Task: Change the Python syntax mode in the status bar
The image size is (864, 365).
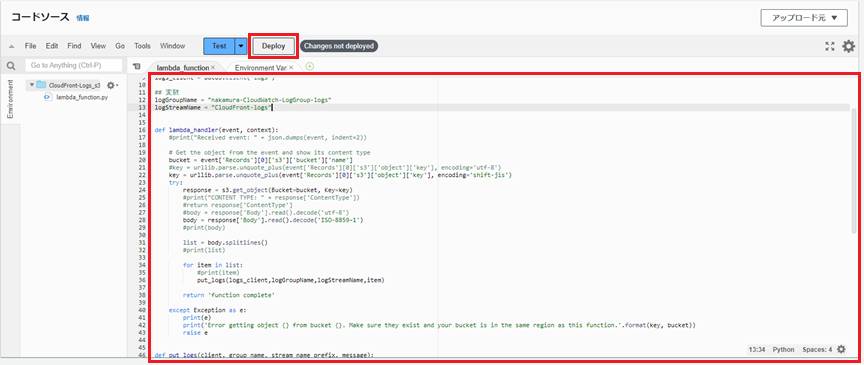Action: point(783,350)
